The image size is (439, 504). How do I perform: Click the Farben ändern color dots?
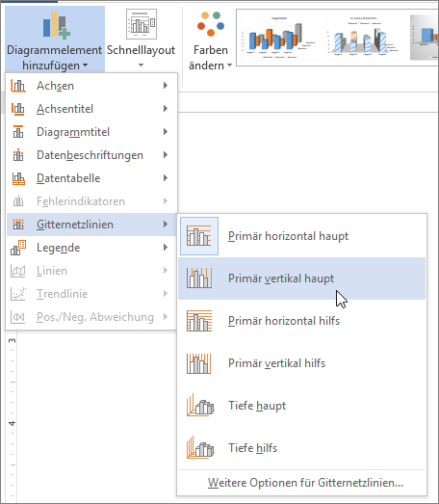[211, 24]
